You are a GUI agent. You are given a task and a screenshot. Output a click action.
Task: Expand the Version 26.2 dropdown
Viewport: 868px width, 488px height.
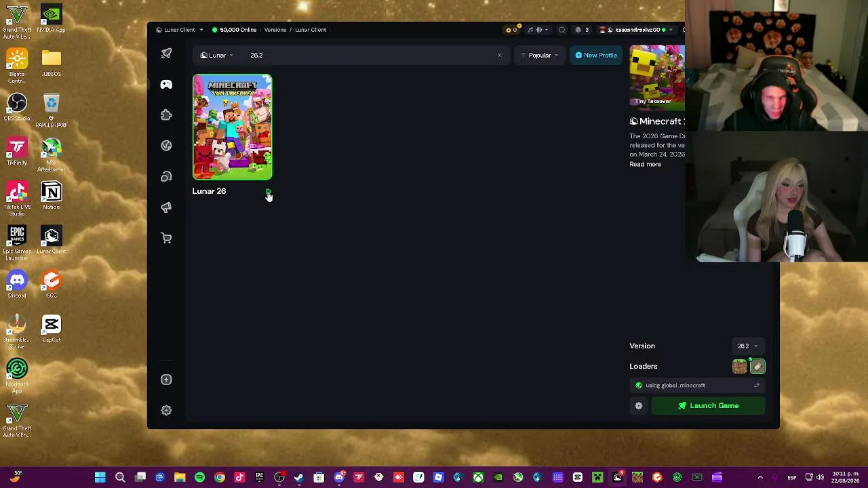[747, 346]
